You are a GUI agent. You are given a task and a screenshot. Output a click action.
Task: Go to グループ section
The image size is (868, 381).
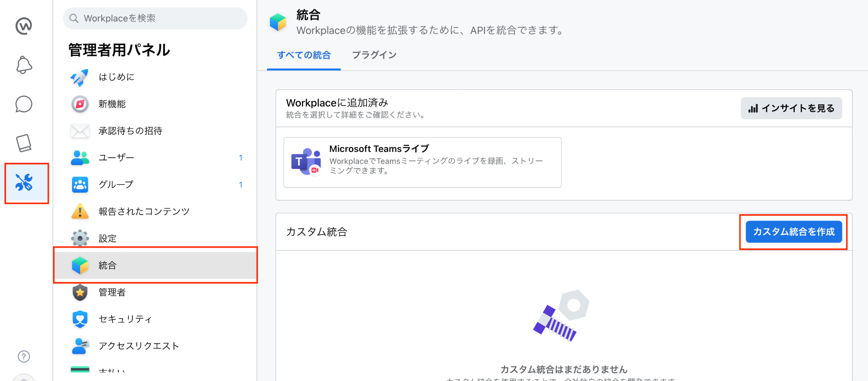155,185
